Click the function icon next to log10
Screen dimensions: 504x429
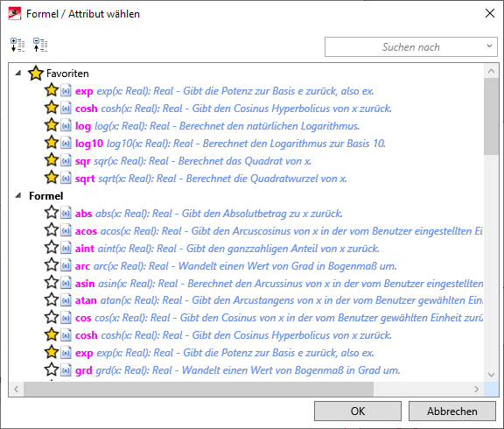(66, 143)
